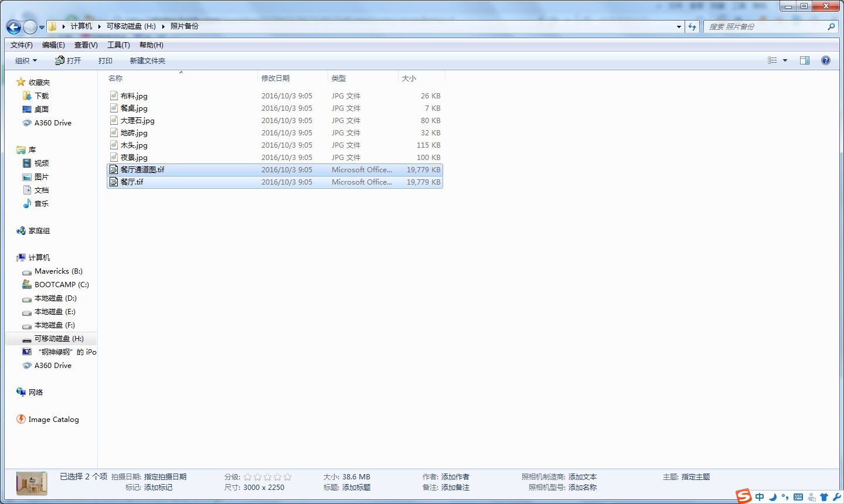Image resolution: width=844 pixels, height=504 pixels.
Task: Select the file named 夜景.jpg
Action: pos(134,158)
